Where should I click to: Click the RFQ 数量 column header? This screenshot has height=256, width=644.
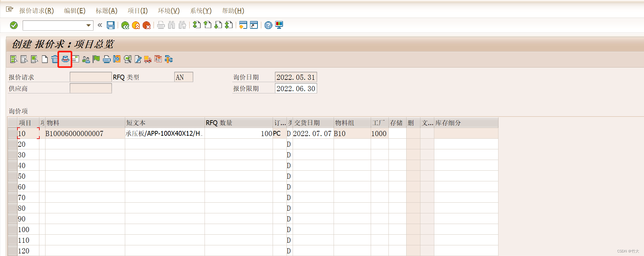[x=239, y=123]
